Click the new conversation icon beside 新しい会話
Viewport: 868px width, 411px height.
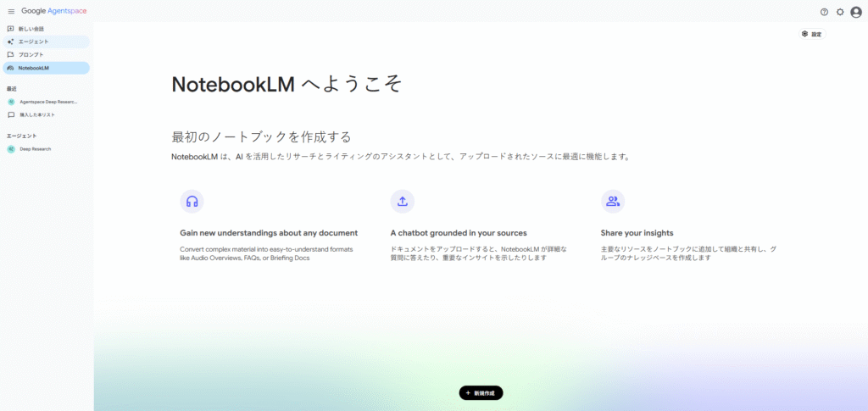(10, 29)
